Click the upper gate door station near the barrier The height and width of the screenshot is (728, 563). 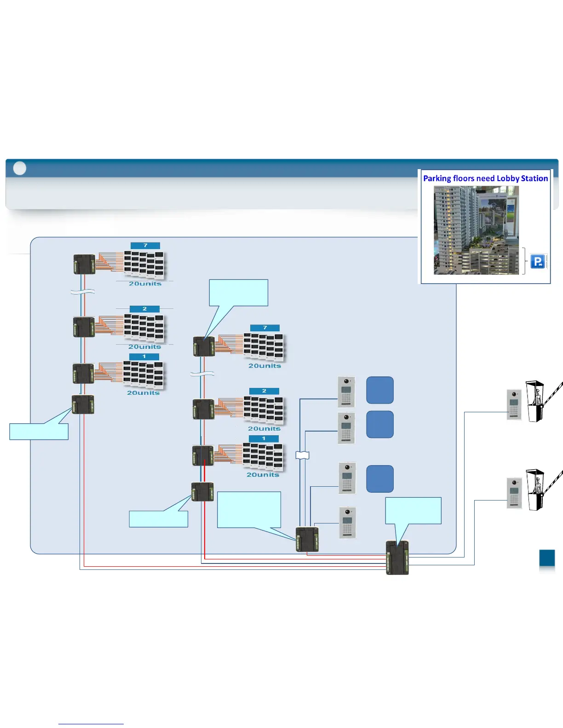pyautogui.click(x=514, y=404)
